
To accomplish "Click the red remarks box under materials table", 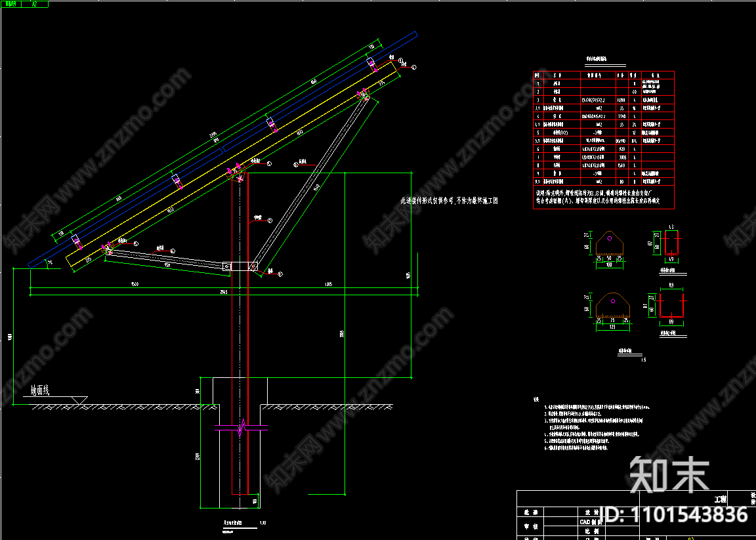I will [x=603, y=197].
